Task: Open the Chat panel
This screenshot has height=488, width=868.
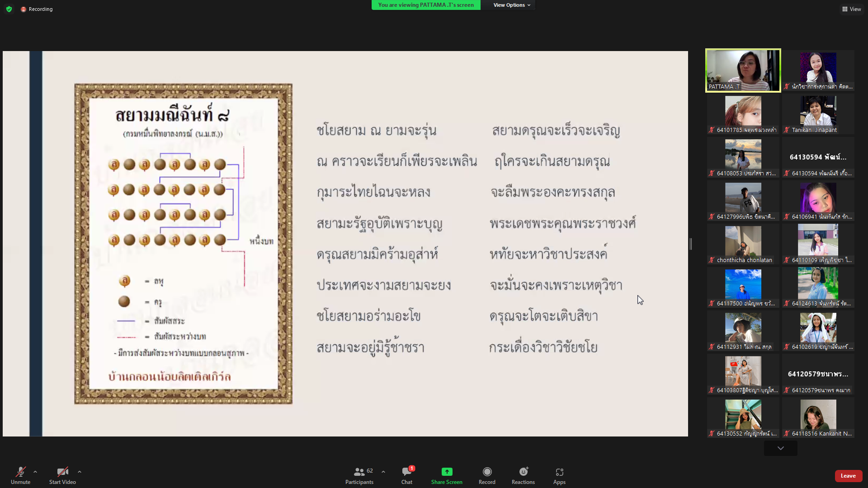Action: pyautogui.click(x=406, y=472)
